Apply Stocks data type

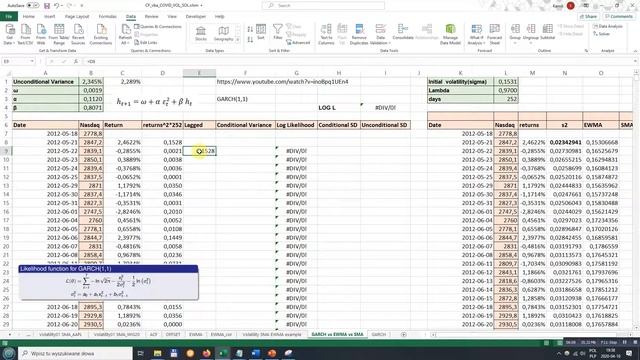pos(201,34)
